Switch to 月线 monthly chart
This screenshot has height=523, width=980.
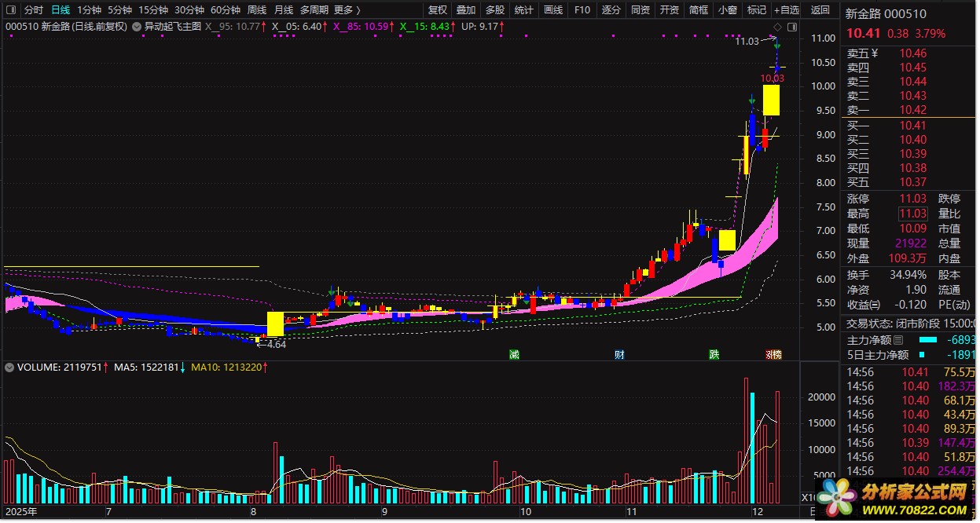[x=284, y=10]
